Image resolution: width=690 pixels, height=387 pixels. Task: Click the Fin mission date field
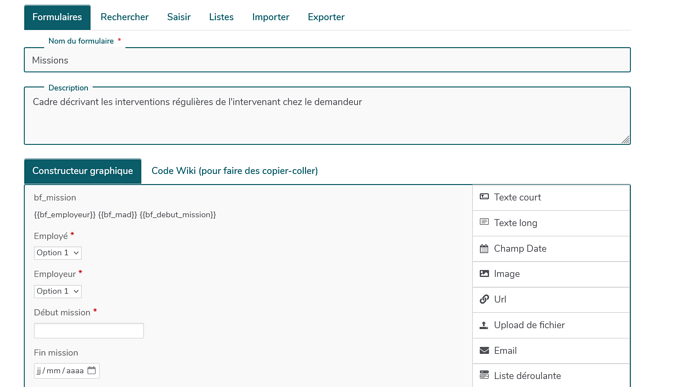(x=66, y=371)
